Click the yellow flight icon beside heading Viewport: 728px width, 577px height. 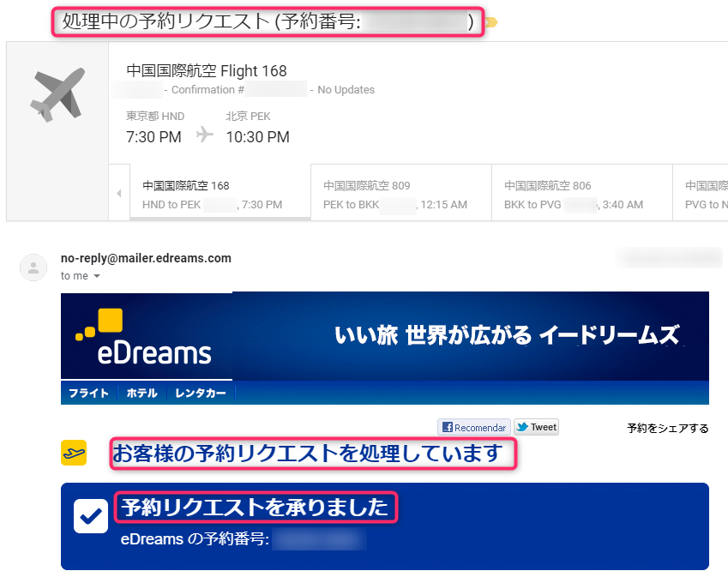pos(74,453)
